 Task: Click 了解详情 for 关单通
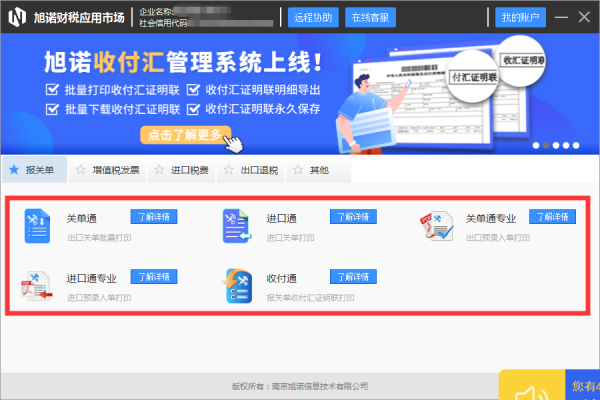pyautogui.click(x=154, y=217)
